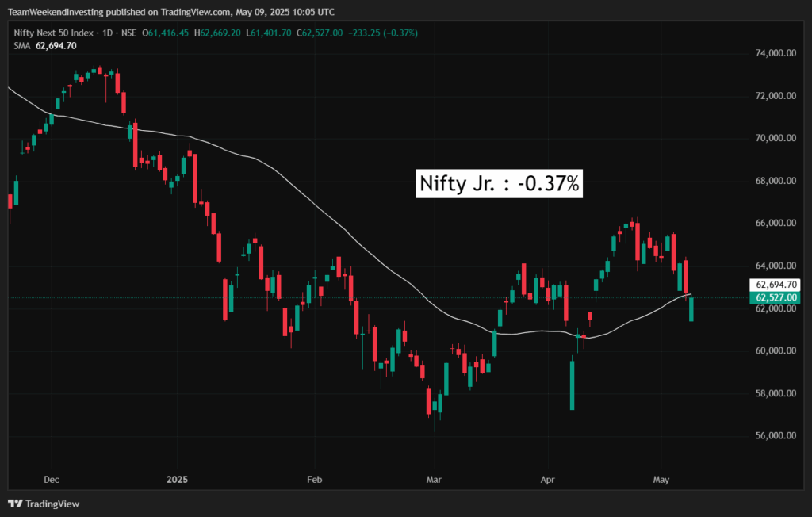This screenshot has width=812, height=517.
Task: Click the Feb label on time axis
Action: pyautogui.click(x=315, y=480)
